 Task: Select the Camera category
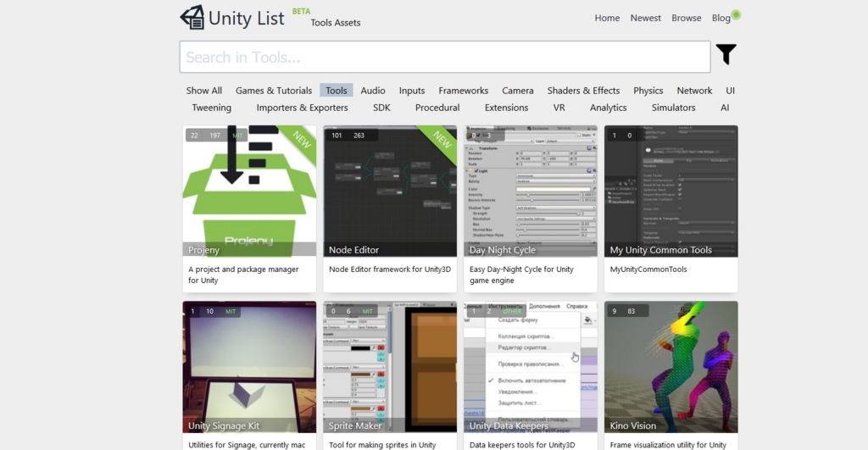518,90
